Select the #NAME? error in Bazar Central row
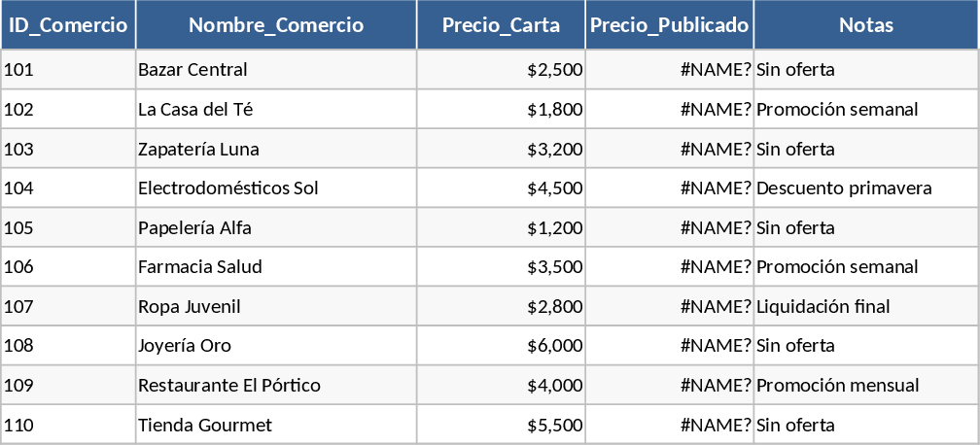Screen dimensions: 980x445 click(669, 70)
